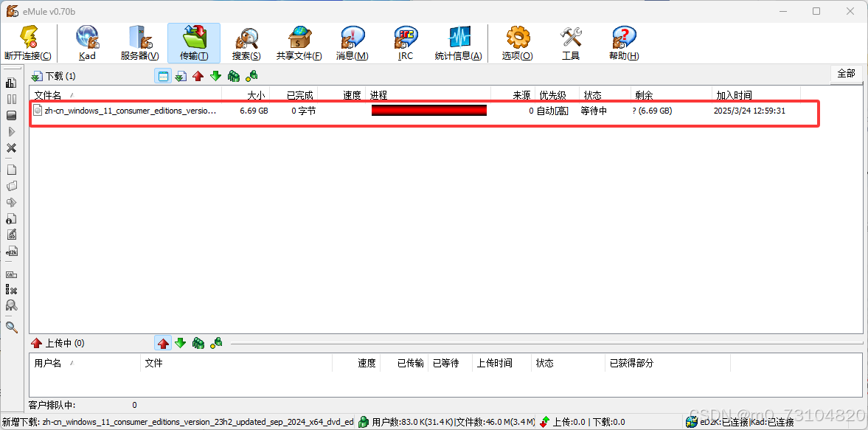Image resolution: width=868 pixels, height=430 pixels.
Task: Click the binoculars find icon in left sidebar
Action: click(11, 305)
